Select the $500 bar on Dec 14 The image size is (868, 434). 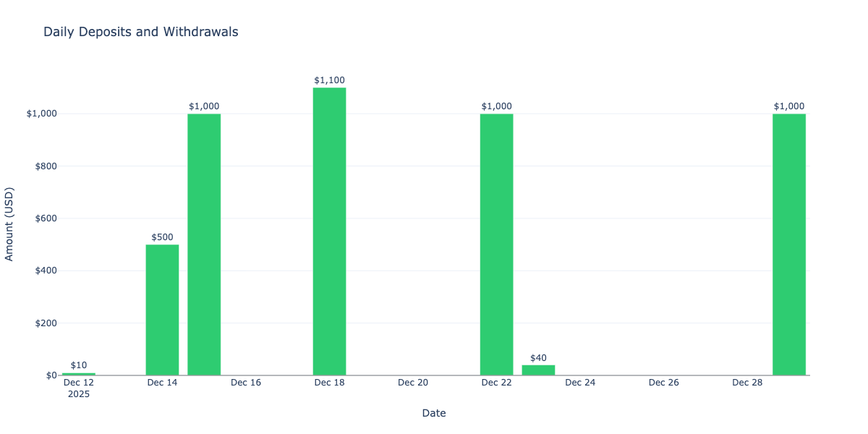click(162, 310)
